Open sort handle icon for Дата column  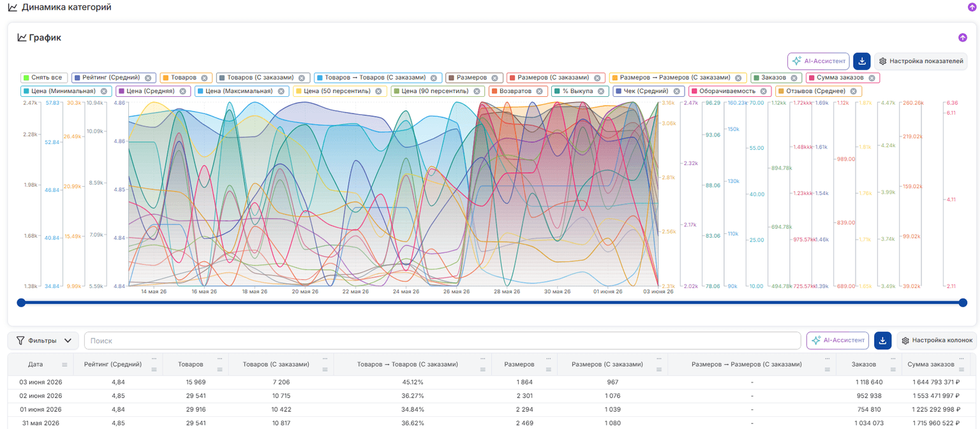[64, 365]
